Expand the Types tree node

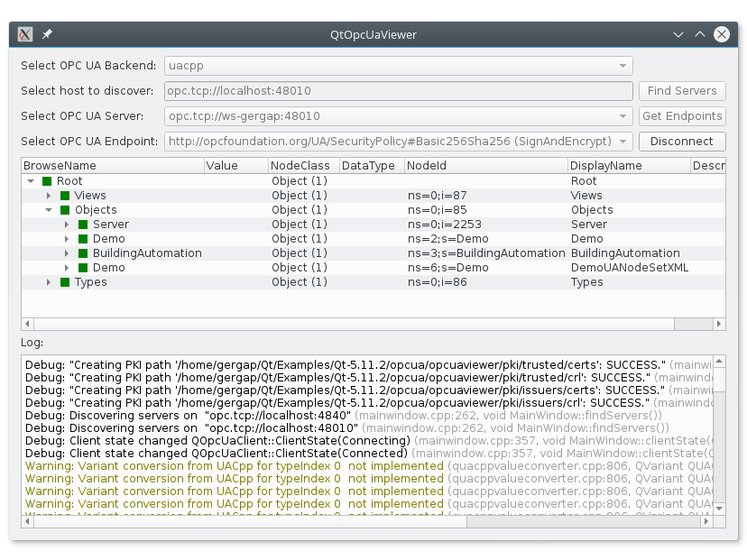point(47,281)
